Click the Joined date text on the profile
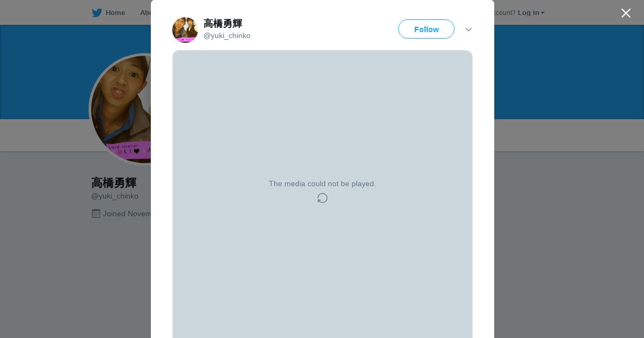 coord(127,214)
